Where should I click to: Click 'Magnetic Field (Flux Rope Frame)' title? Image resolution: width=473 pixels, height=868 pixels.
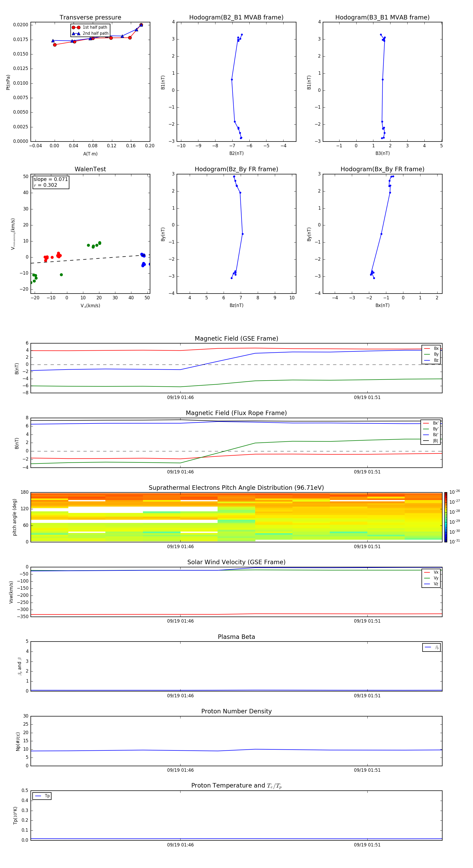click(236, 413)
